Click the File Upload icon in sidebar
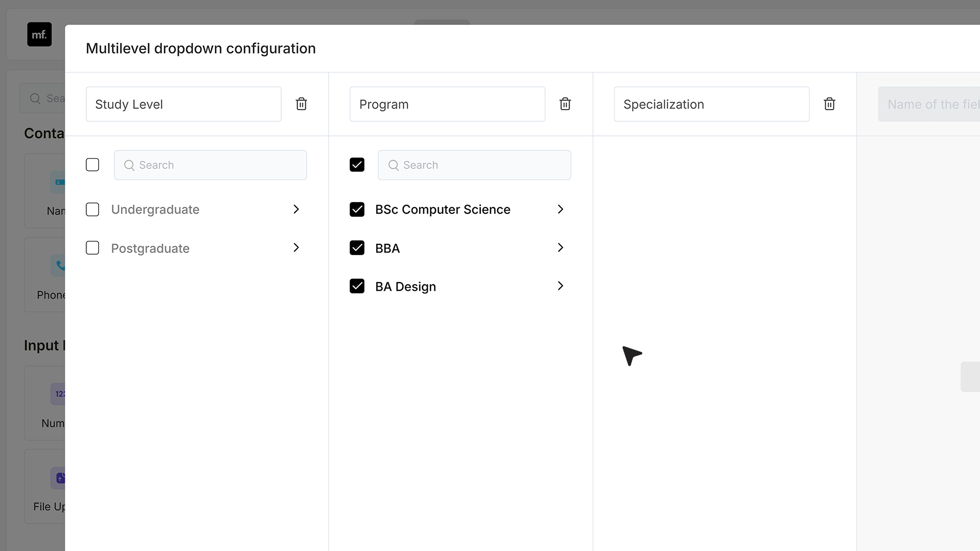Viewport: 980px width, 551px height. (58, 478)
